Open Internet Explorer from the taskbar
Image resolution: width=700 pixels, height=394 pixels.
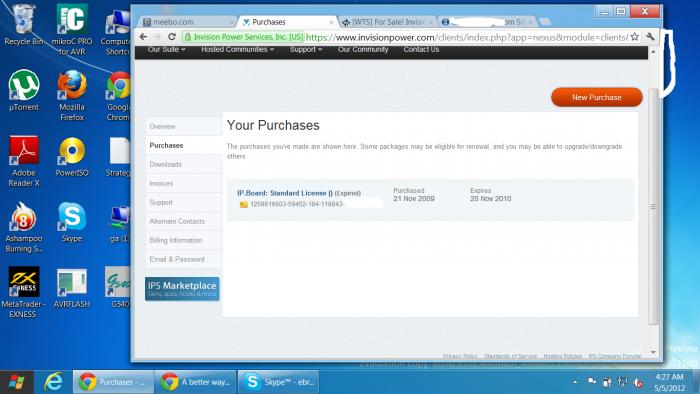click(53, 382)
